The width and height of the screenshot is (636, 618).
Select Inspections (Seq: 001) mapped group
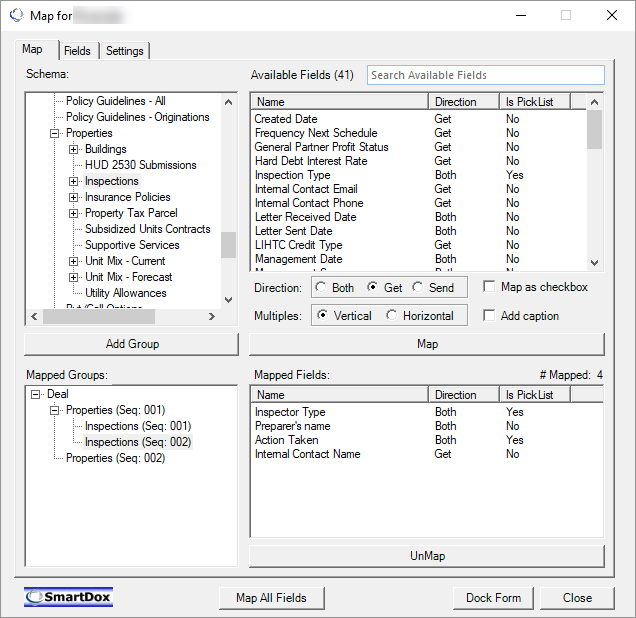138,426
